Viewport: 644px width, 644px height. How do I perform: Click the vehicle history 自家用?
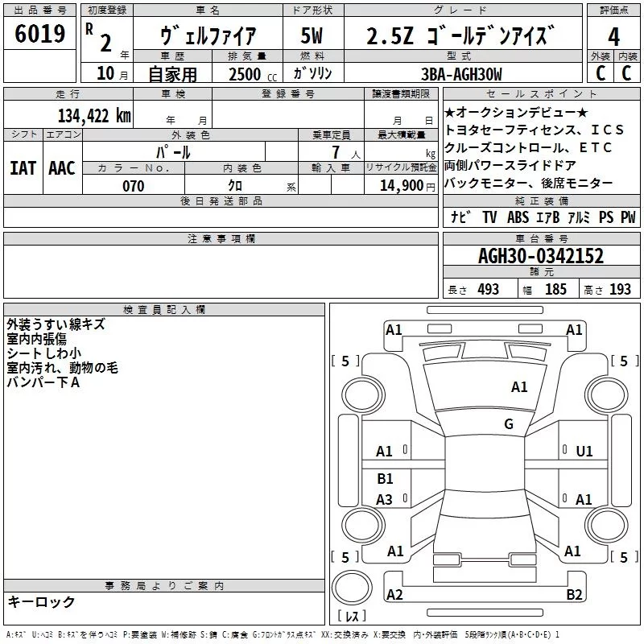(x=172, y=74)
